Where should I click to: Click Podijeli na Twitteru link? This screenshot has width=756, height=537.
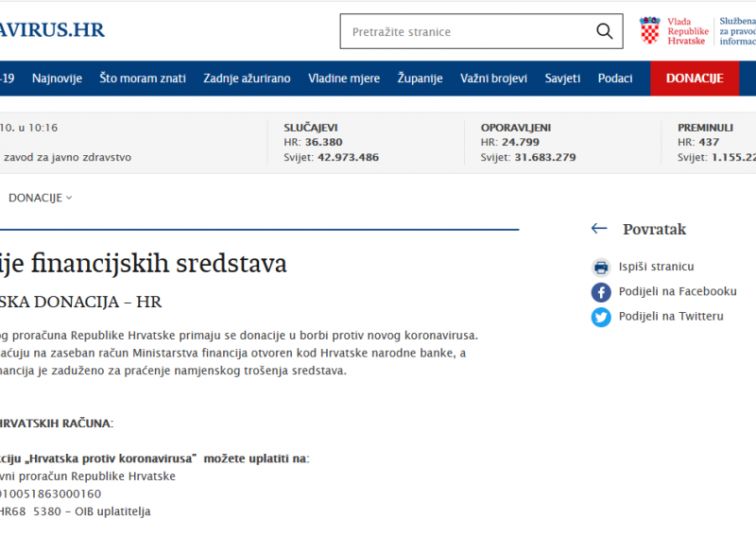coord(671,317)
